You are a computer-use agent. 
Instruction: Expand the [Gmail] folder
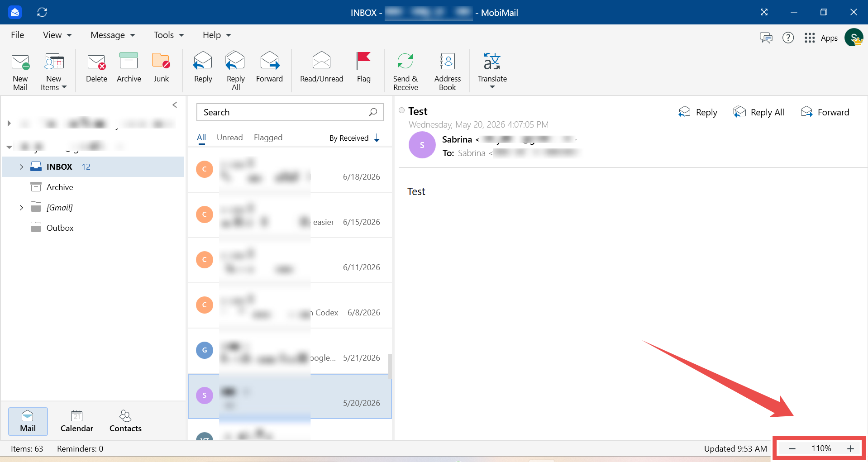21,208
